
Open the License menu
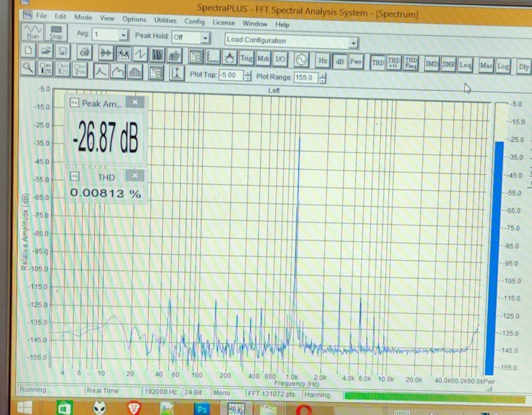pyautogui.click(x=224, y=22)
